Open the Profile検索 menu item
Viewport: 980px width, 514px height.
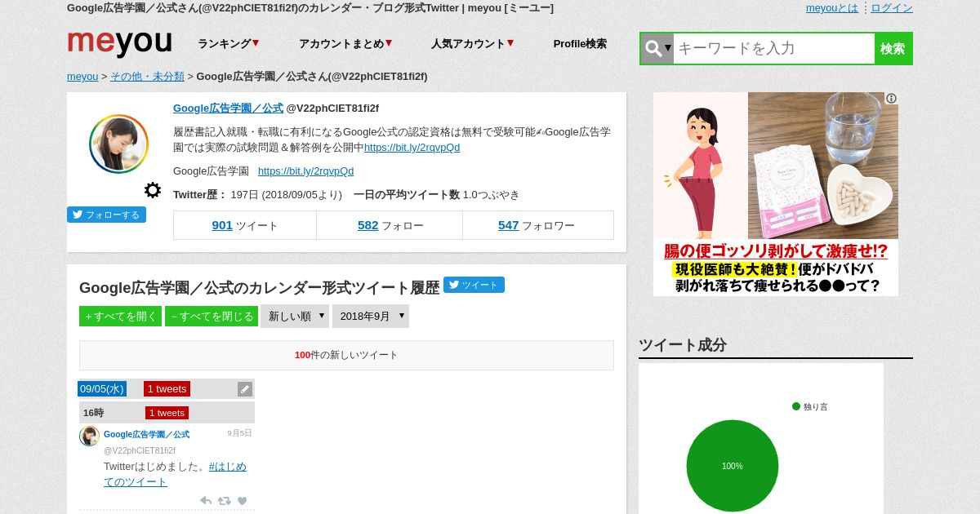point(580,44)
